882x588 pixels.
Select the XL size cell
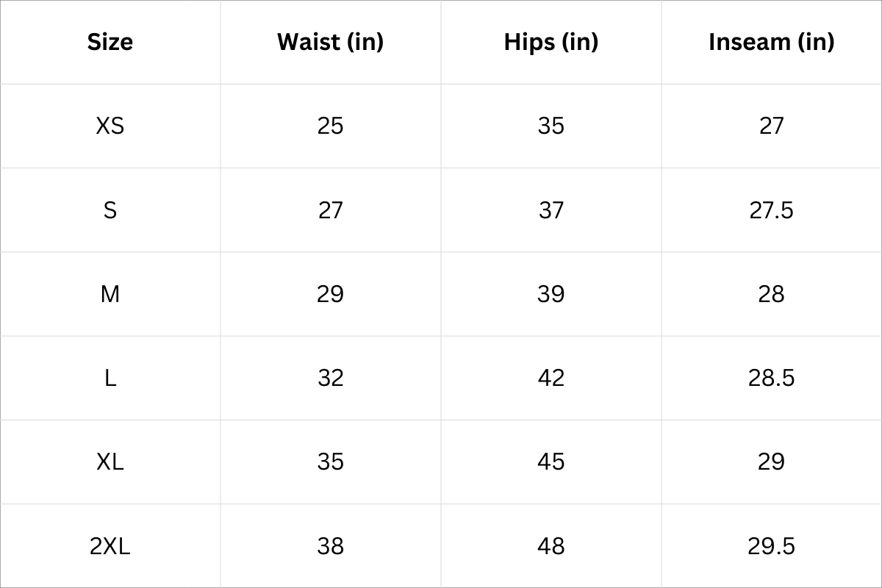coord(110,462)
